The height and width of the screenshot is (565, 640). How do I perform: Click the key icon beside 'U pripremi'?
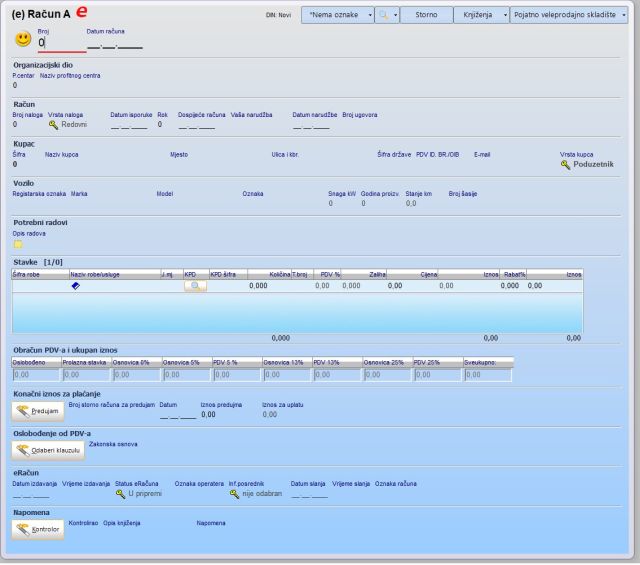pos(121,493)
